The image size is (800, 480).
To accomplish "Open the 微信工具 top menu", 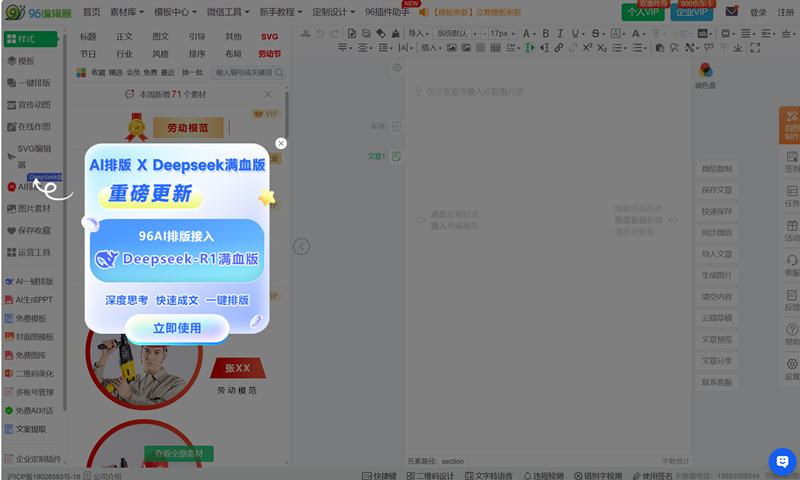I will [x=228, y=12].
